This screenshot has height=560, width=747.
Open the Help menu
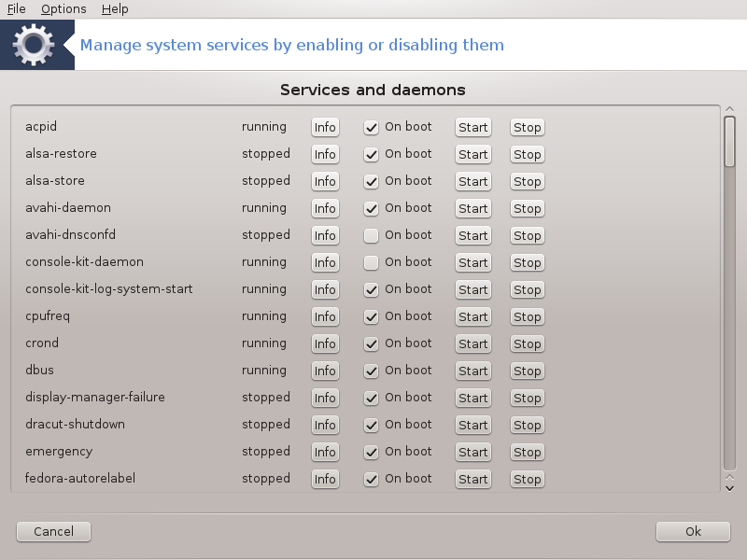115,9
